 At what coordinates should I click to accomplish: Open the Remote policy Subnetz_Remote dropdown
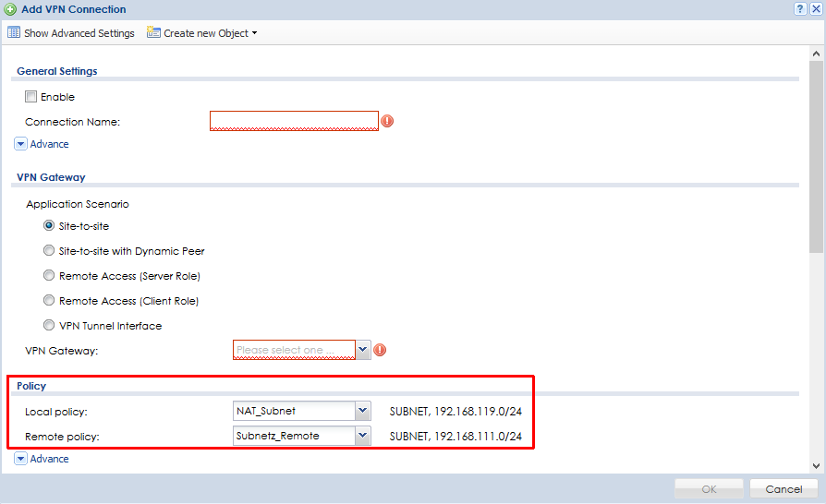362,436
